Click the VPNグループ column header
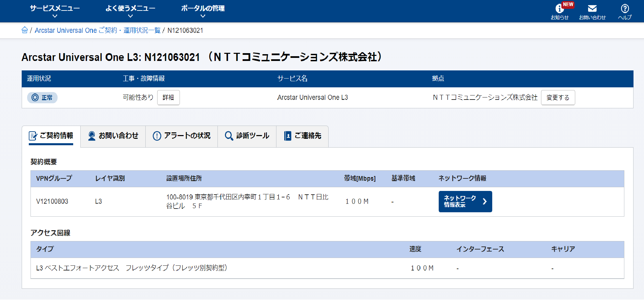 point(54,178)
